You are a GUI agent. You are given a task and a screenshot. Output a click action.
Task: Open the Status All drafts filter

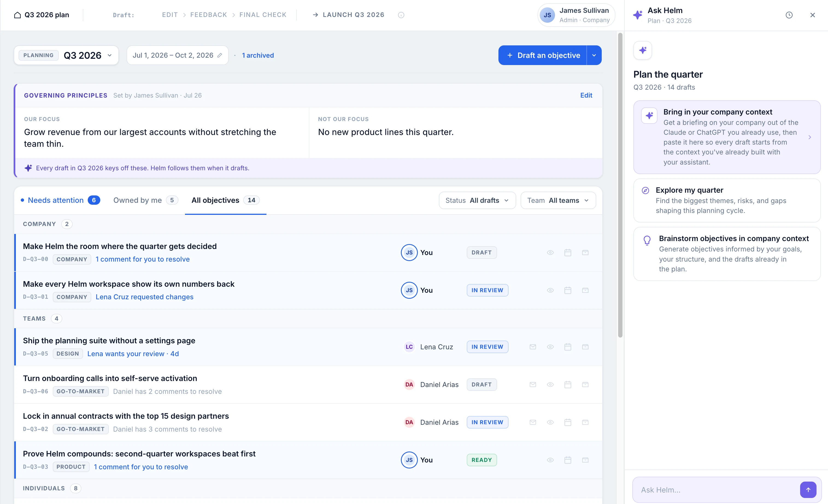click(x=477, y=200)
